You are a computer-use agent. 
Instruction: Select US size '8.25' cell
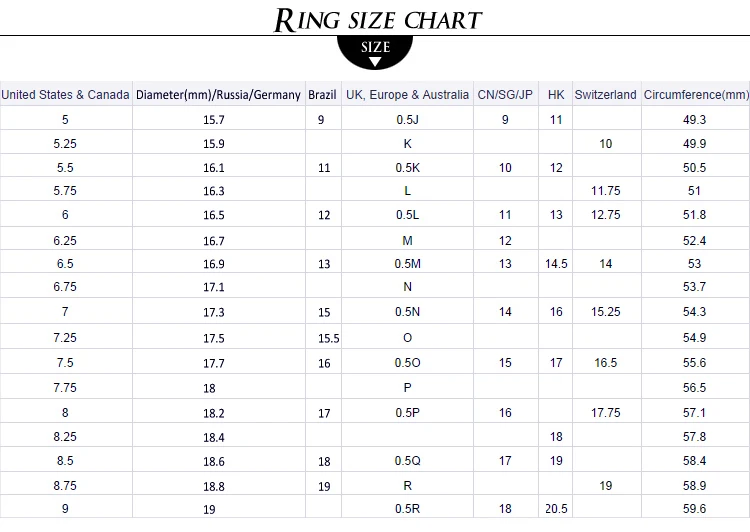[65, 436]
